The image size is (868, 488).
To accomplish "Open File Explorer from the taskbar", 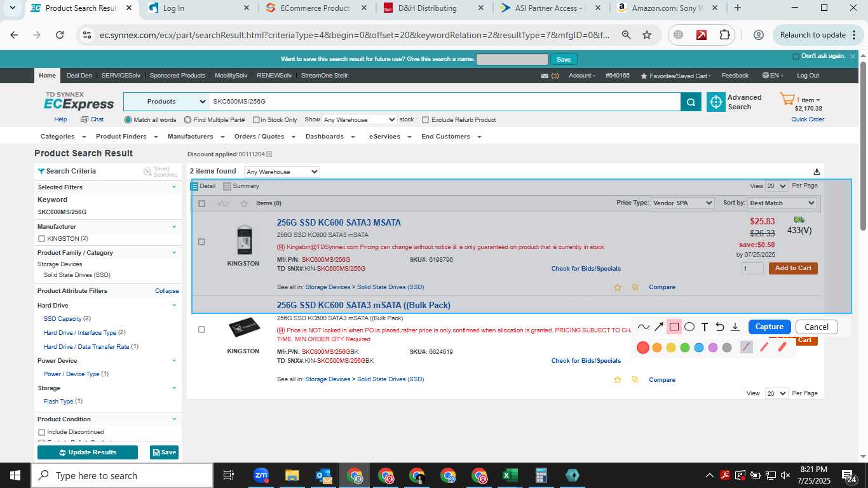I will coord(292,475).
